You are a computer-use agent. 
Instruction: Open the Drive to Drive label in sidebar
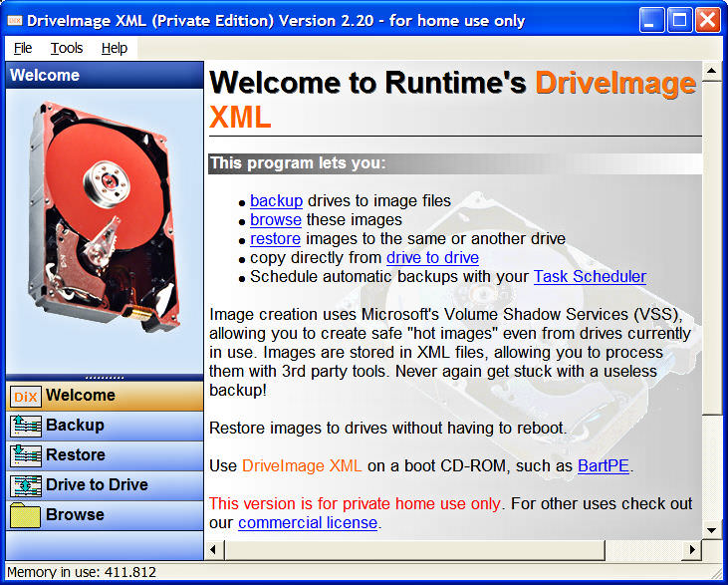point(97,484)
